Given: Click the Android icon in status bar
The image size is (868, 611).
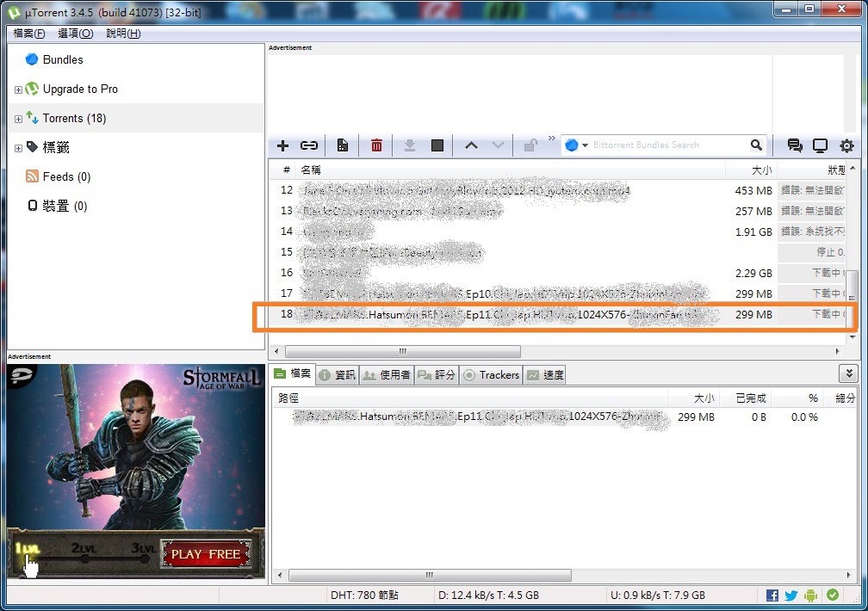Looking at the screenshot, I should (810, 596).
